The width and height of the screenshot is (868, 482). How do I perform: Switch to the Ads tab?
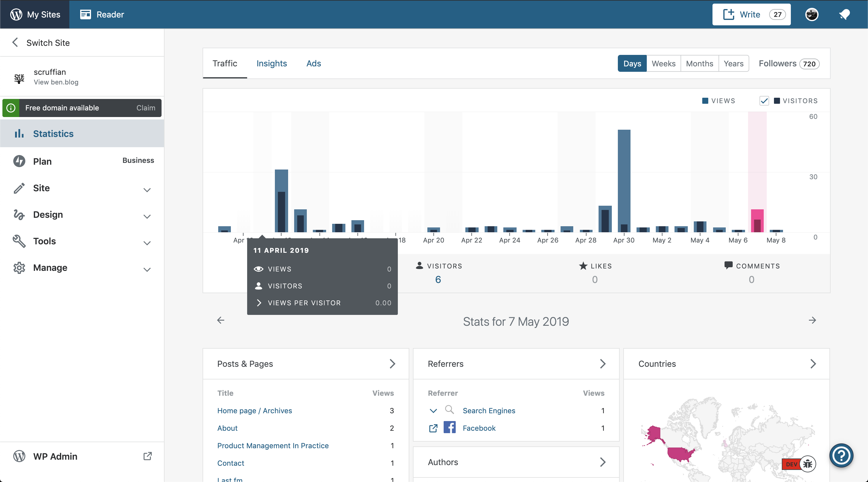pos(313,63)
